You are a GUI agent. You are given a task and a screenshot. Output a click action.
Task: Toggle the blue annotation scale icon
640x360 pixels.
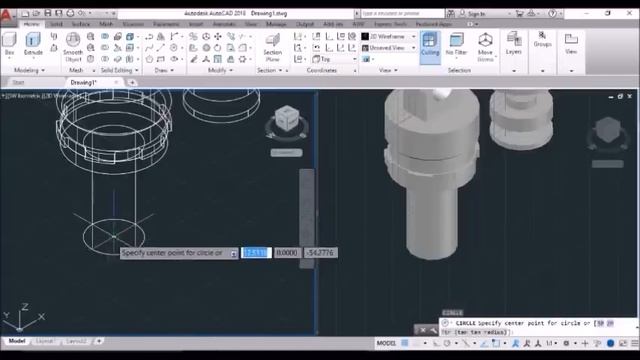click(516, 343)
